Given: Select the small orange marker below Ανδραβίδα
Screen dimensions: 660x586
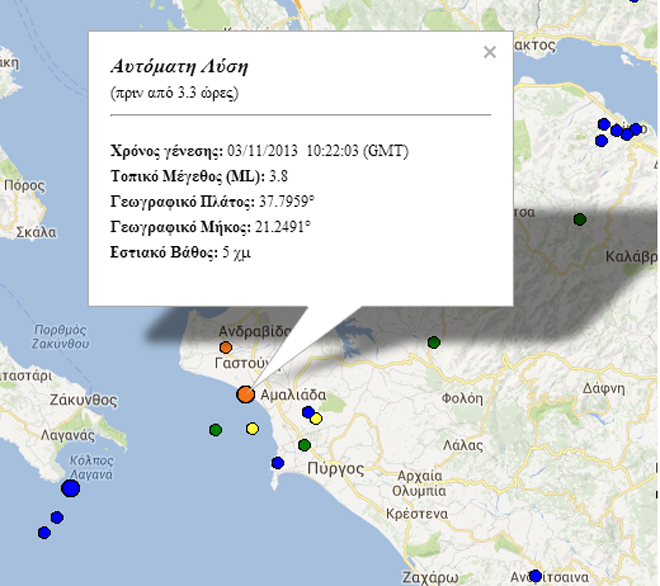Looking at the screenshot, I should click(226, 347).
